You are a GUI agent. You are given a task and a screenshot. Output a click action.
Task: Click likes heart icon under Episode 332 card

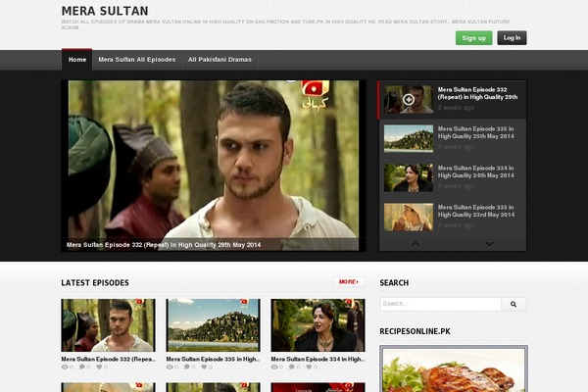[99, 367]
